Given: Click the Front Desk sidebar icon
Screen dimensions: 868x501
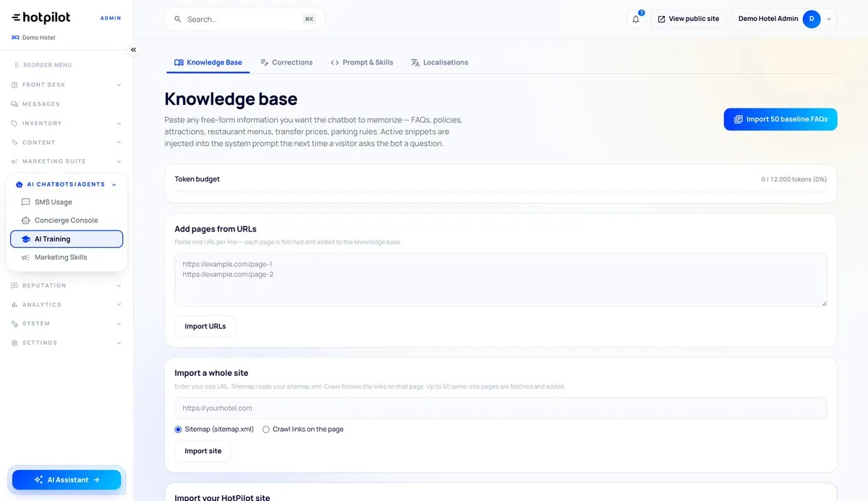Looking at the screenshot, I should point(14,85).
